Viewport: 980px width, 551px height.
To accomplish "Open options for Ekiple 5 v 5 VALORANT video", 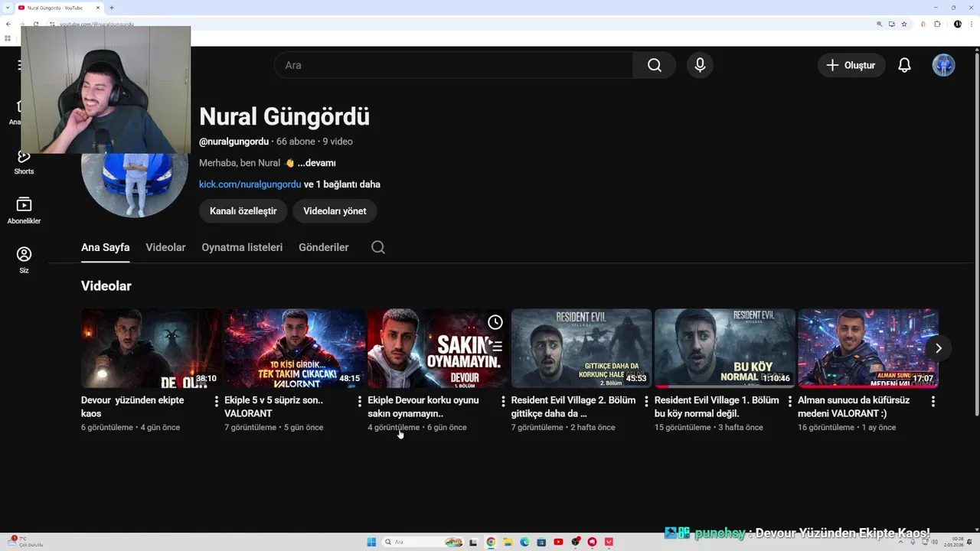I will pyautogui.click(x=360, y=401).
